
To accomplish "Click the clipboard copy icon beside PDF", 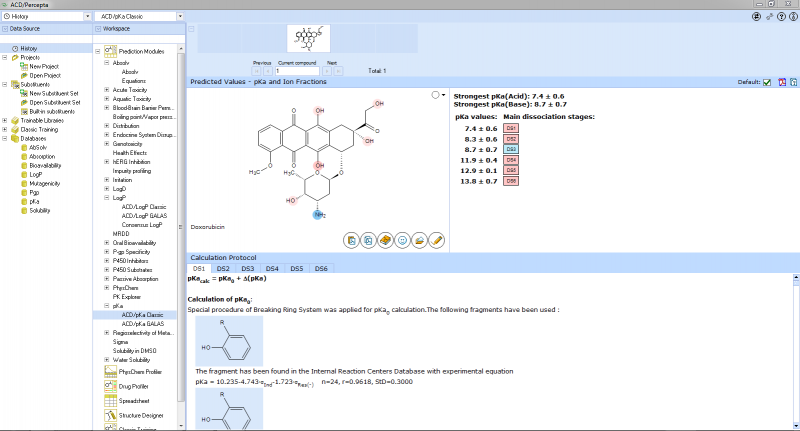I will pos(793,82).
